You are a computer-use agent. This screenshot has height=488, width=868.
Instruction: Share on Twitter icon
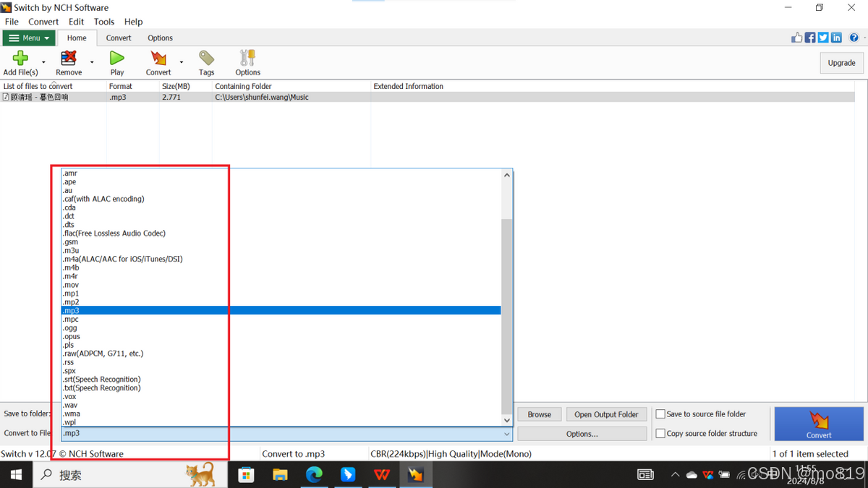(823, 38)
